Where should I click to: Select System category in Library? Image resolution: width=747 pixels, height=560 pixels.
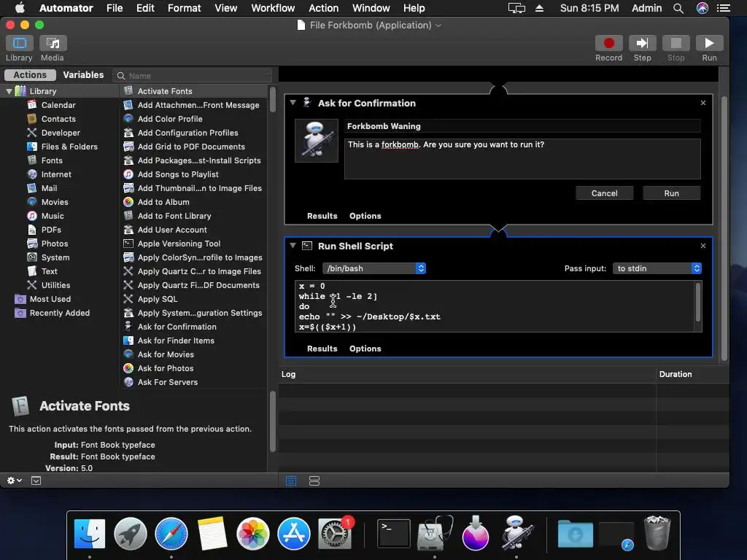coord(55,257)
